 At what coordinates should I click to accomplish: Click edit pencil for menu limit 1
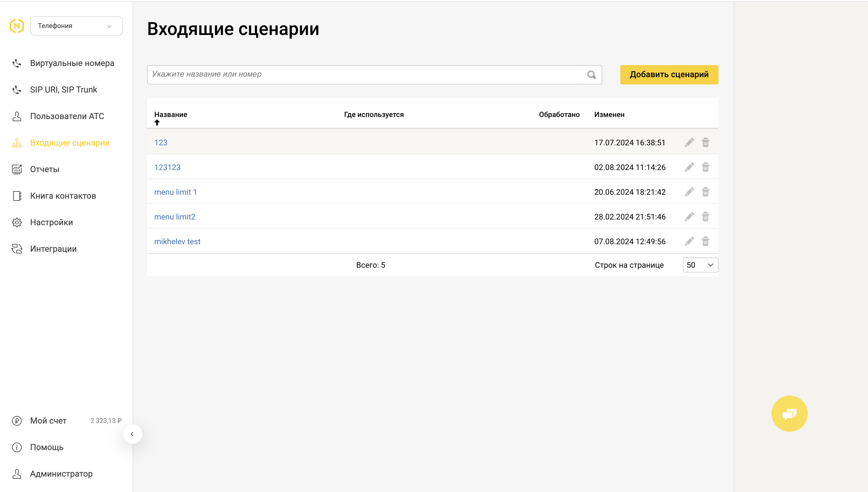pyautogui.click(x=689, y=192)
